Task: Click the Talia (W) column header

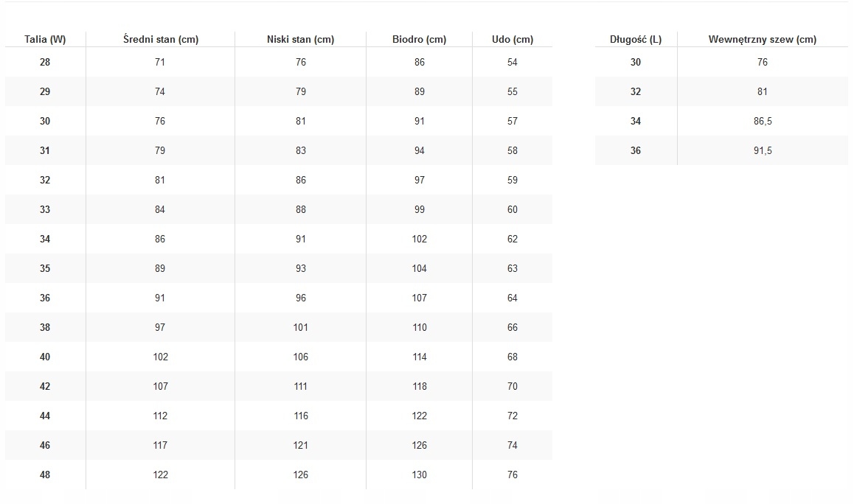Action: point(45,40)
